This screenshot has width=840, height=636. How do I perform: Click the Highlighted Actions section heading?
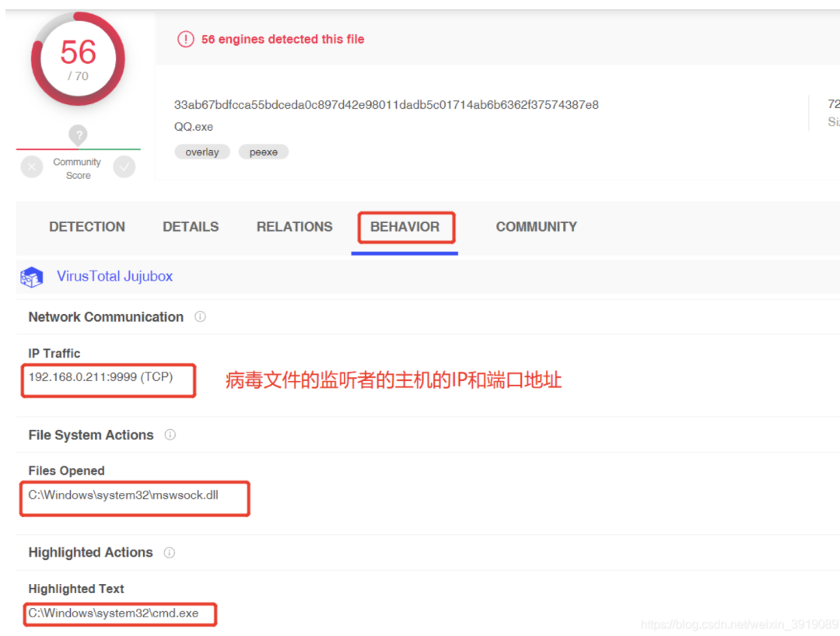[90, 553]
